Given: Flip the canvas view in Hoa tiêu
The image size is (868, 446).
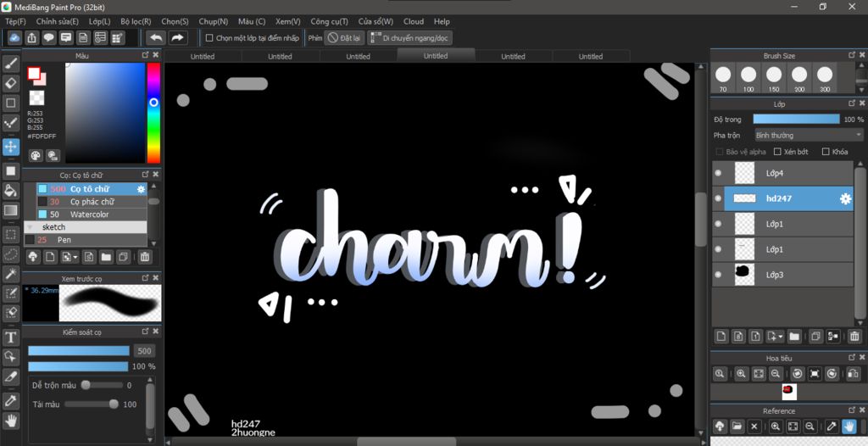Looking at the screenshot, I should 853,373.
